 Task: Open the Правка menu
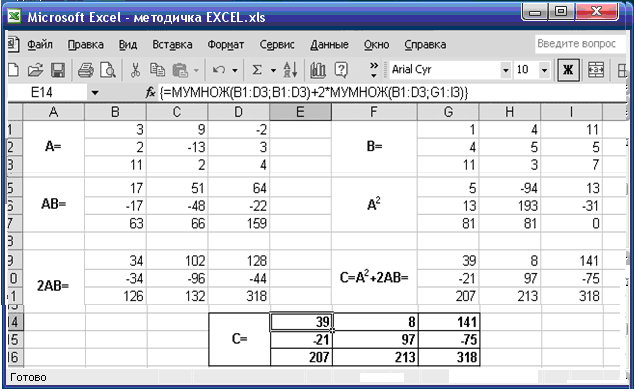[x=86, y=44]
